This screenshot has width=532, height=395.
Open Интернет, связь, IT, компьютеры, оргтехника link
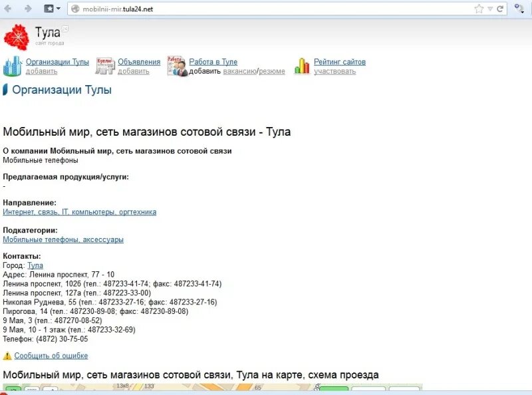click(x=79, y=212)
